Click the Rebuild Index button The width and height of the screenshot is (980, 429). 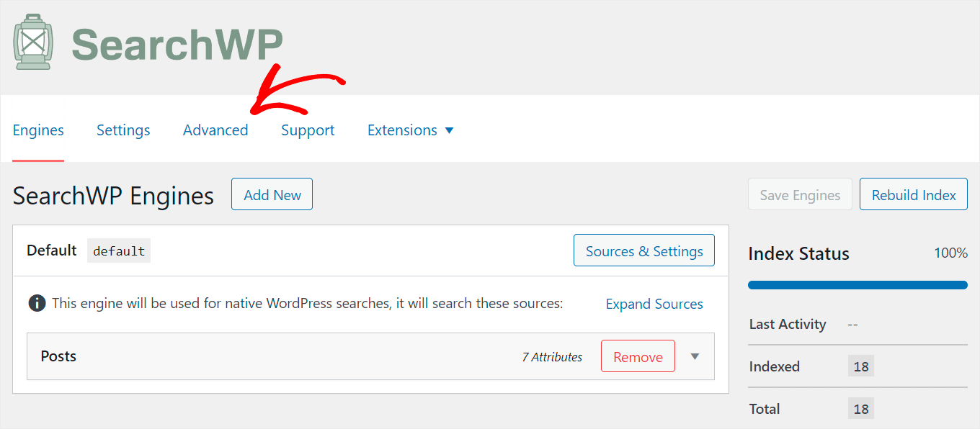coord(914,195)
